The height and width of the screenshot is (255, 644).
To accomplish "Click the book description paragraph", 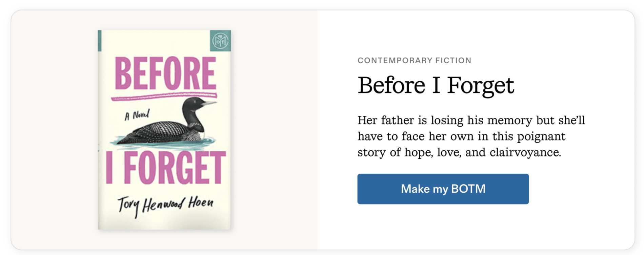I will point(471,136).
